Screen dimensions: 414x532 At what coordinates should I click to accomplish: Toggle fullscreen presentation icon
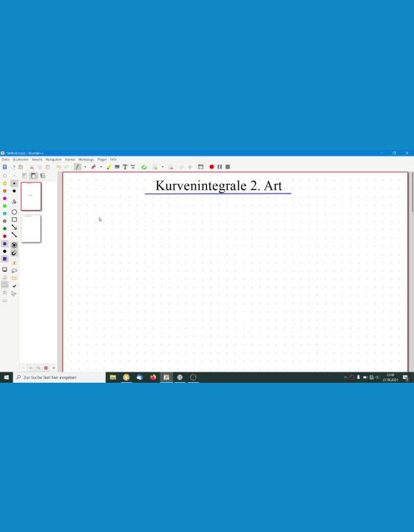(x=200, y=166)
